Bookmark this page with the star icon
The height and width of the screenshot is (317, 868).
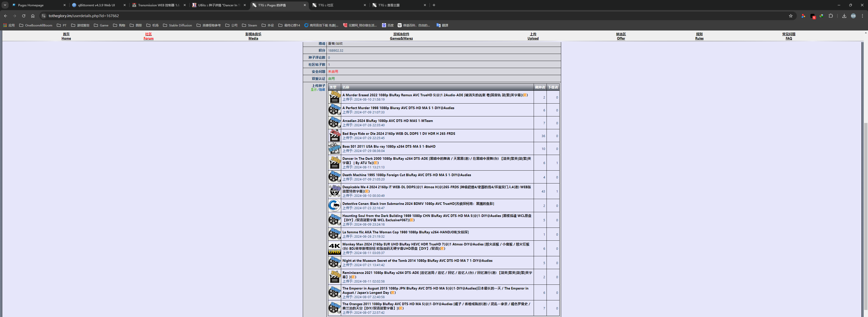click(791, 16)
